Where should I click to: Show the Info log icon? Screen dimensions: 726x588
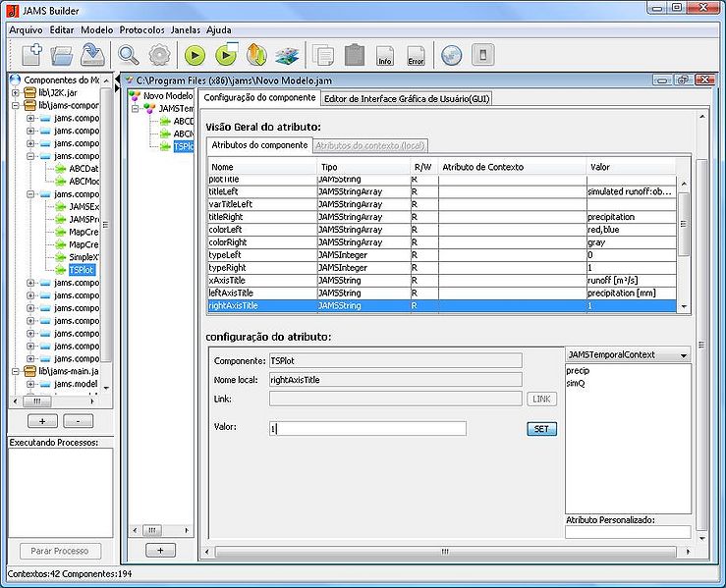(385, 56)
